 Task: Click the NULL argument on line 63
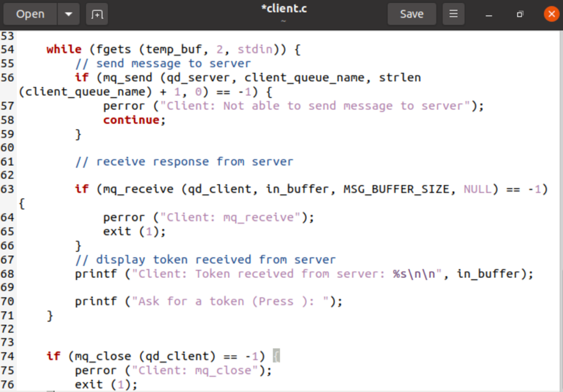click(x=477, y=189)
